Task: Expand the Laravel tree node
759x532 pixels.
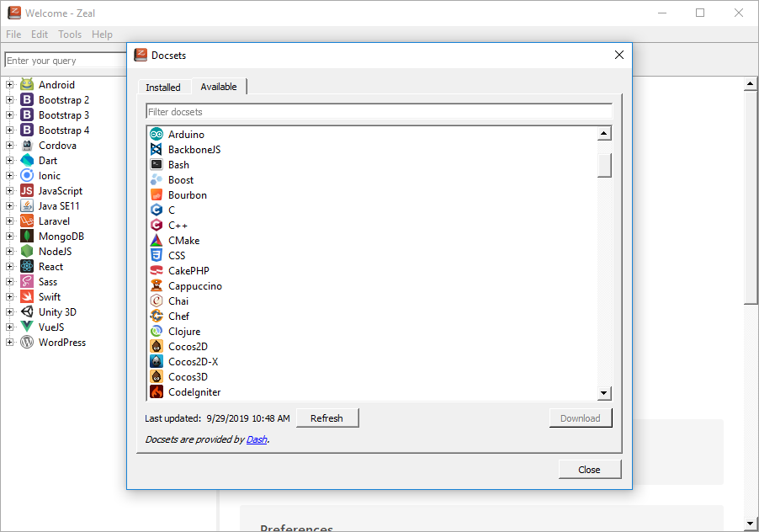Action: (x=9, y=221)
